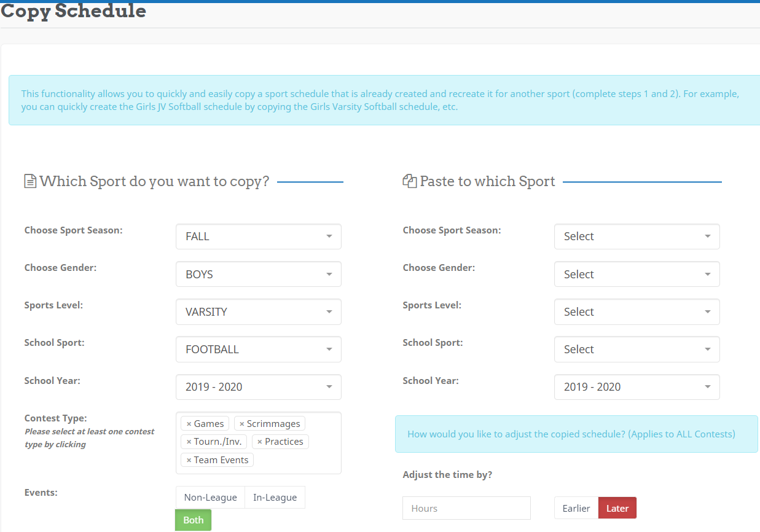Expand paste-side School Sport Select dropdown

coord(637,350)
